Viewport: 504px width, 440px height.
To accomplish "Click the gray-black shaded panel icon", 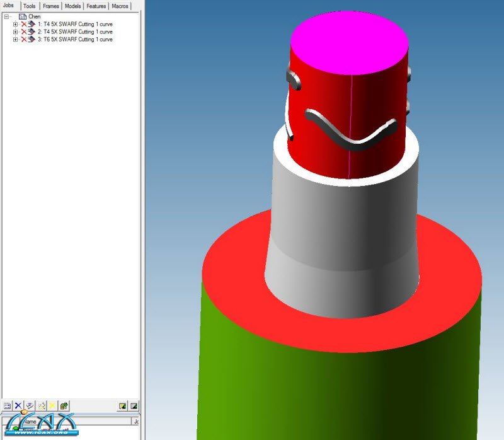I will (x=134, y=406).
